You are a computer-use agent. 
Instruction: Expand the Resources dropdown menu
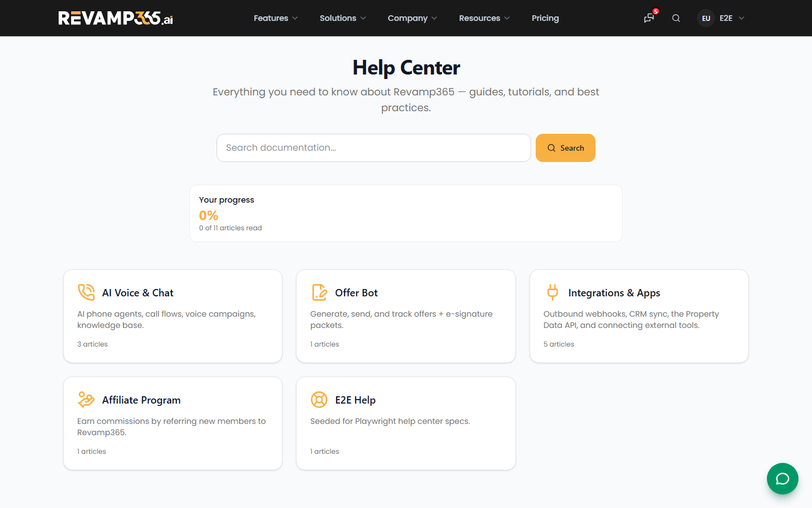(484, 18)
